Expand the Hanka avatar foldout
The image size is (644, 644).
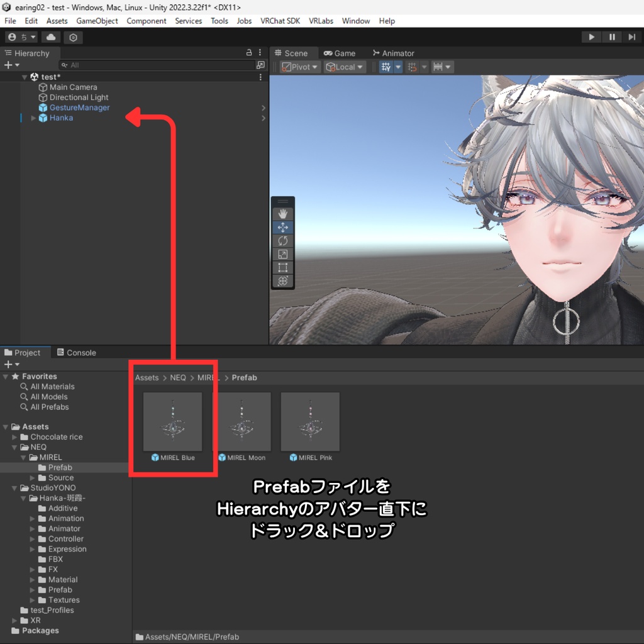pos(33,118)
